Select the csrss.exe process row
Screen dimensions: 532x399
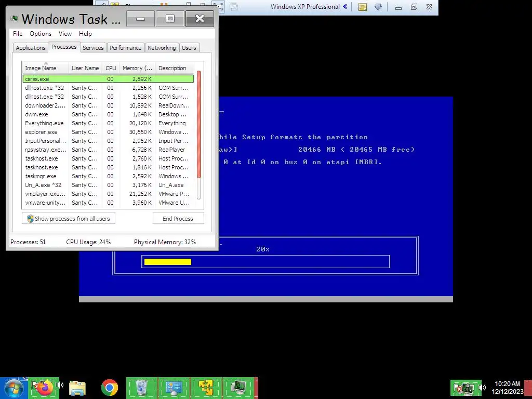click(108, 79)
